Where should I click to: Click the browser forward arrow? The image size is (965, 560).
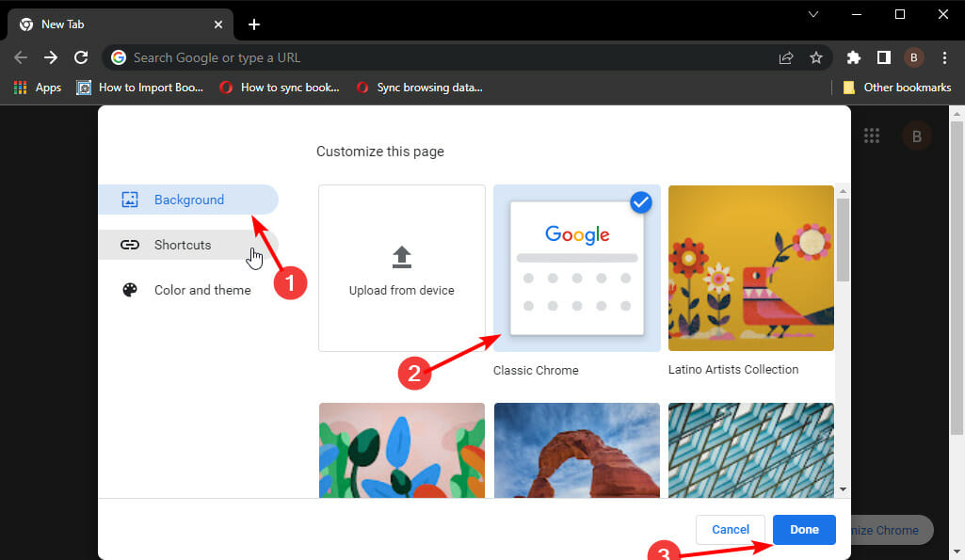pos(51,57)
